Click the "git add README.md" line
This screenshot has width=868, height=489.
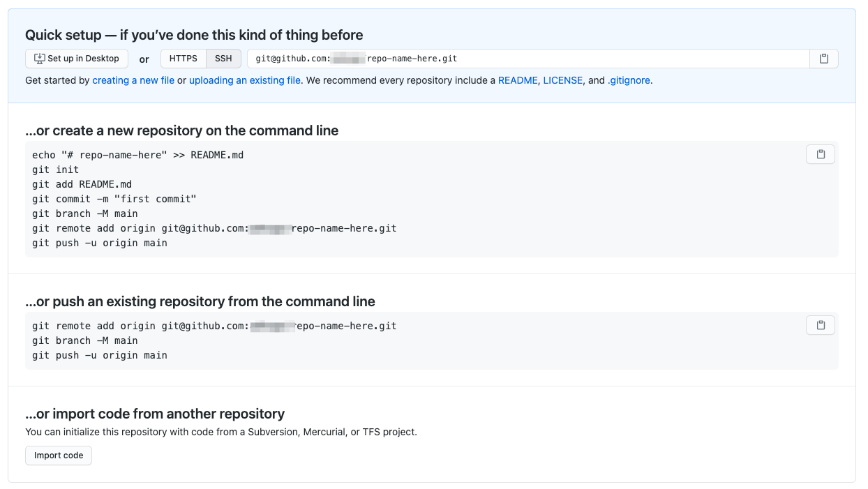tap(82, 184)
